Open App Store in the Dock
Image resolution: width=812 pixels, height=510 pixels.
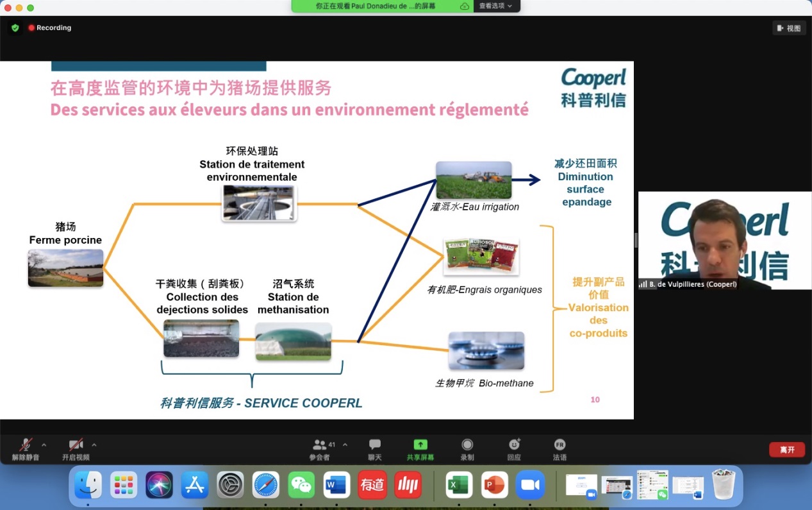[x=195, y=485]
